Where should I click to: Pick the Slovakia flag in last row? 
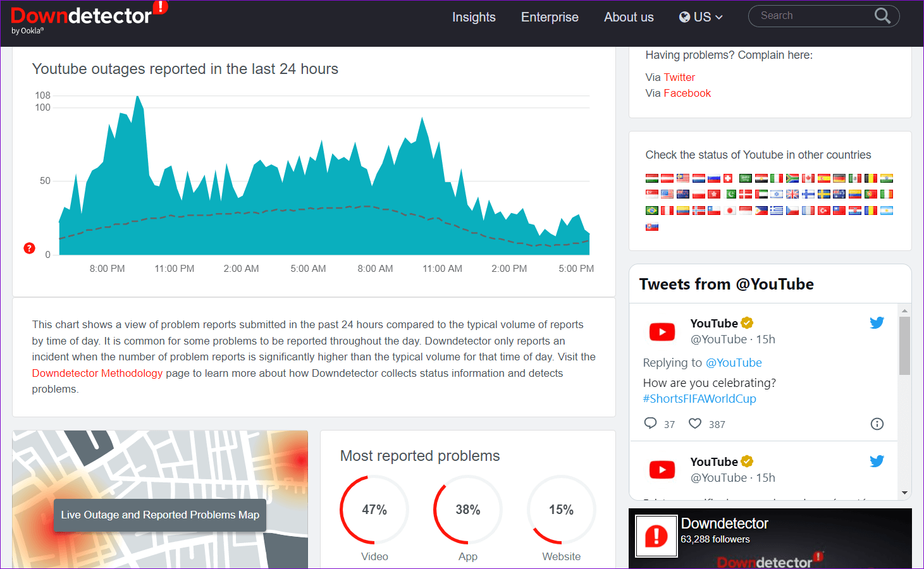652,226
